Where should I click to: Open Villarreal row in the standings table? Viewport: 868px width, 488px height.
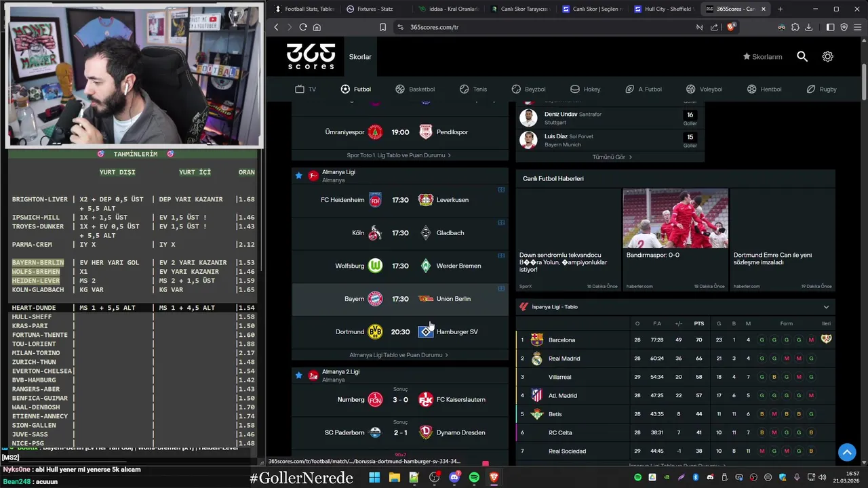(675, 377)
